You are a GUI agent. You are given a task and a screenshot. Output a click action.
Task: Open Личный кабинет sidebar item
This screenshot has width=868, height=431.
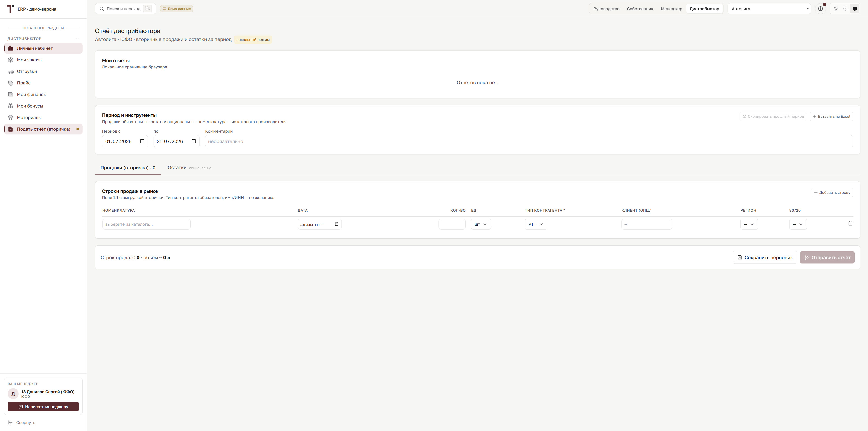pos(43,48)
